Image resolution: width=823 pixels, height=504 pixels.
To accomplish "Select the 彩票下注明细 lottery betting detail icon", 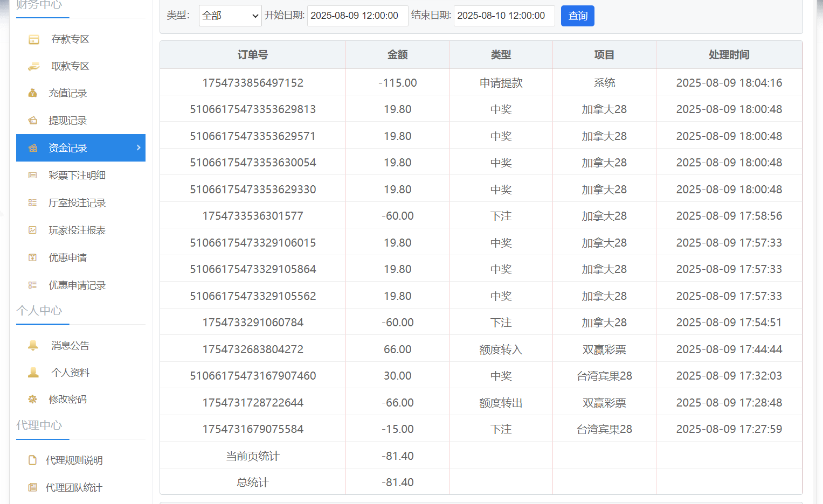I will (32, 175).
